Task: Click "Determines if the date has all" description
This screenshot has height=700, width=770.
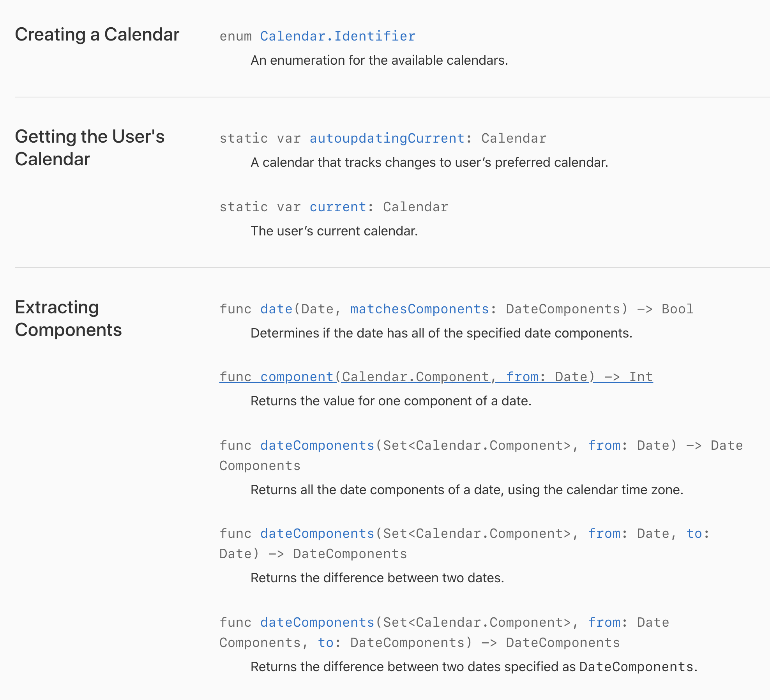Action: [x=441, y=333]
